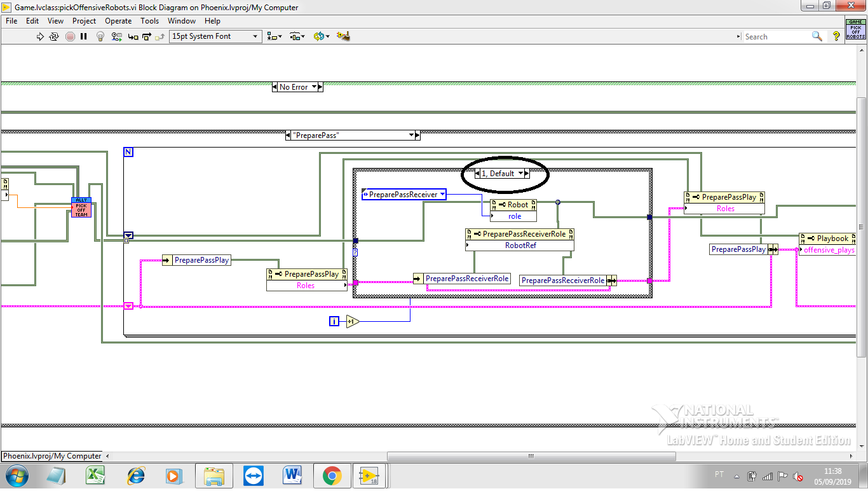Click the role property element

pos(513,216)
